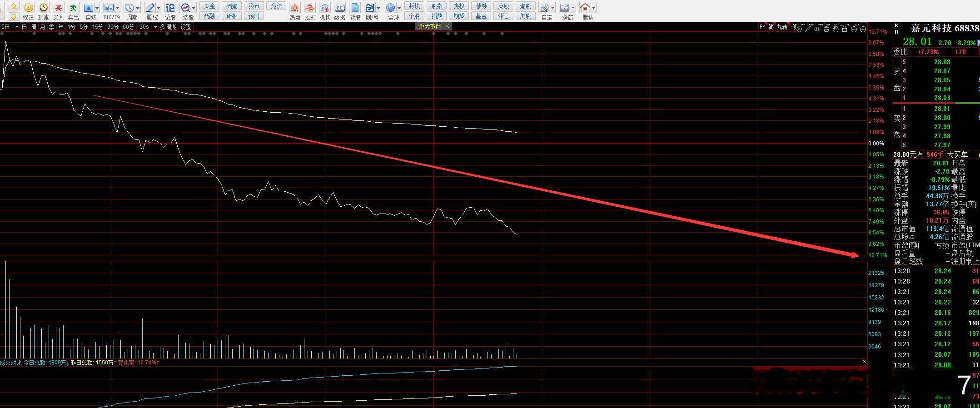Switch to the 周 weekly chart tab
The image size is (980, 408).
34,27
